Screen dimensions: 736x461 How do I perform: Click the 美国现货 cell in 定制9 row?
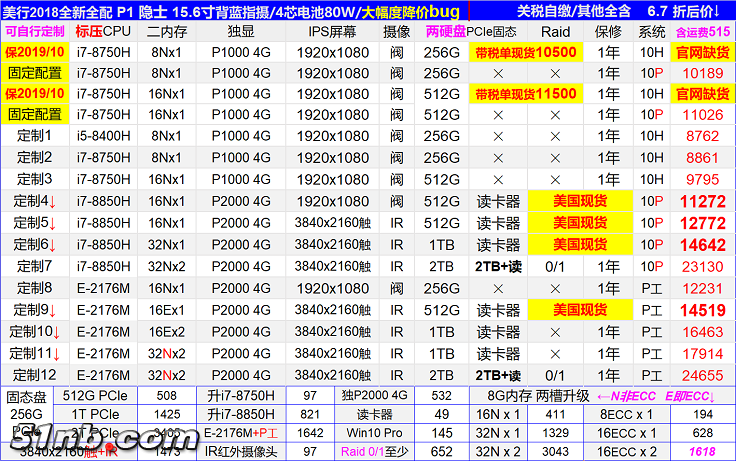click(581, 310)
